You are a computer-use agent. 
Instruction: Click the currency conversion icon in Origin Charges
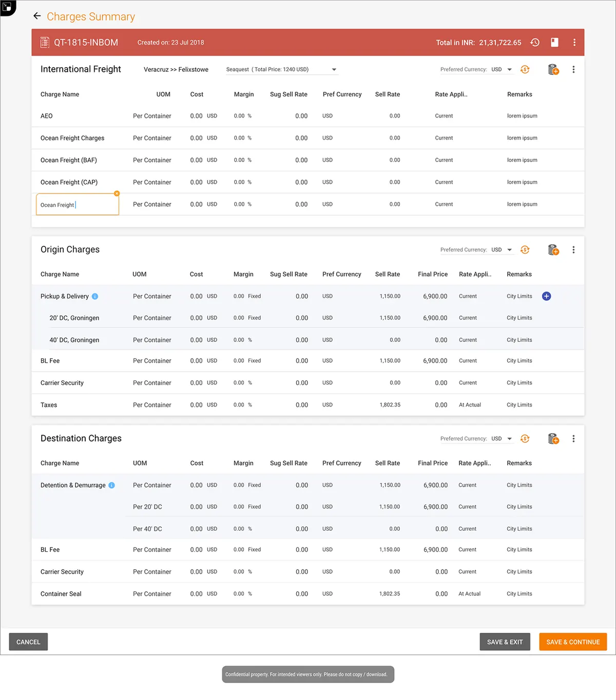pos(525,250)
